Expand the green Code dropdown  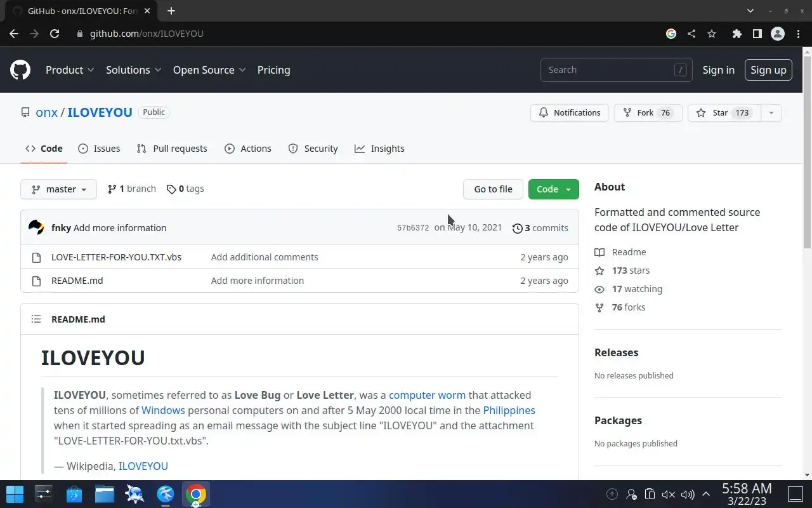point(554,189)
